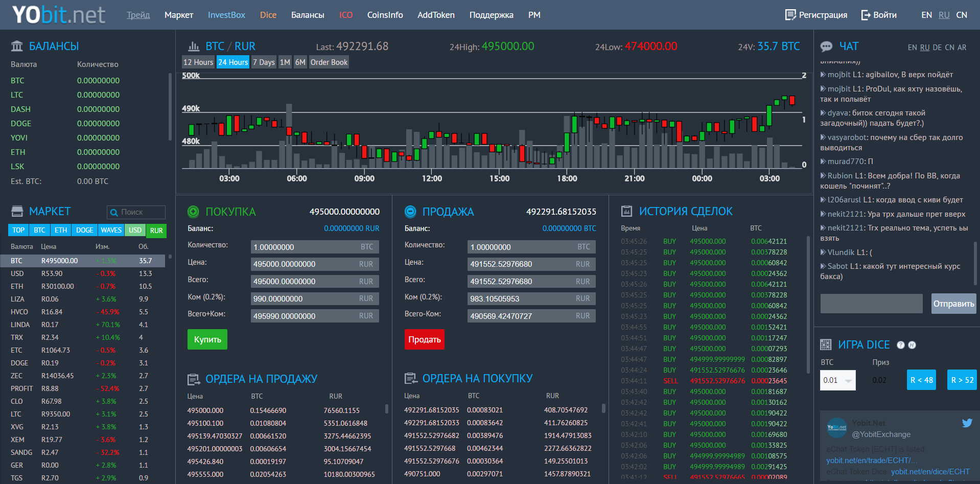Open the CoinsInfo menu item
This screenshot has height=484, width=980.
(x=385, y=15)
